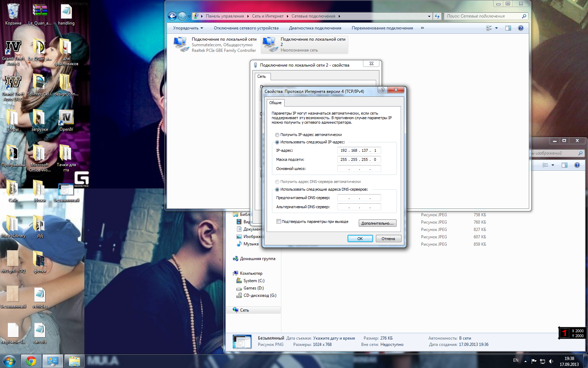Image resolution: width=588 pixels, height=368 pixels.
Task: Open the carcols file on desktop
Action: (40, 333)
